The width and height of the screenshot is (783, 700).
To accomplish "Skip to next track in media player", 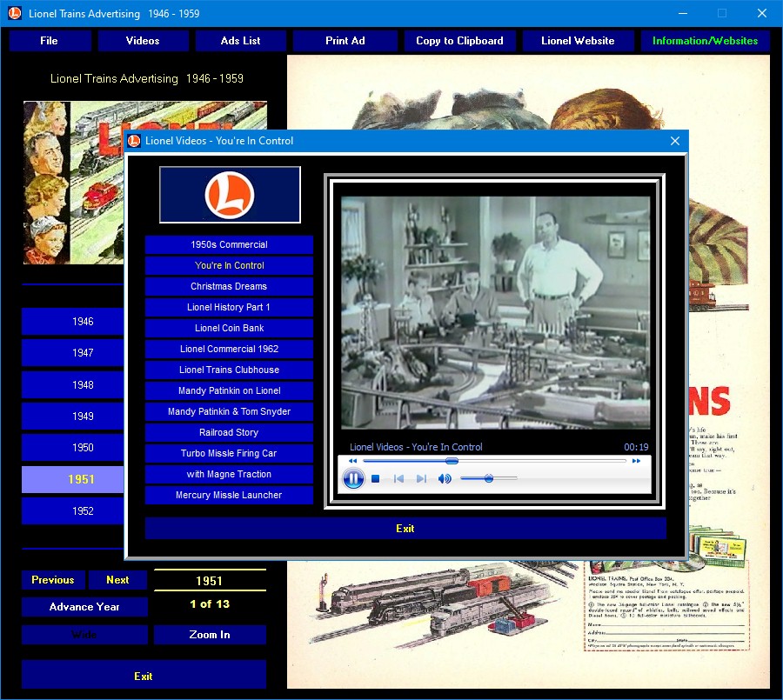I will point(421,479).
